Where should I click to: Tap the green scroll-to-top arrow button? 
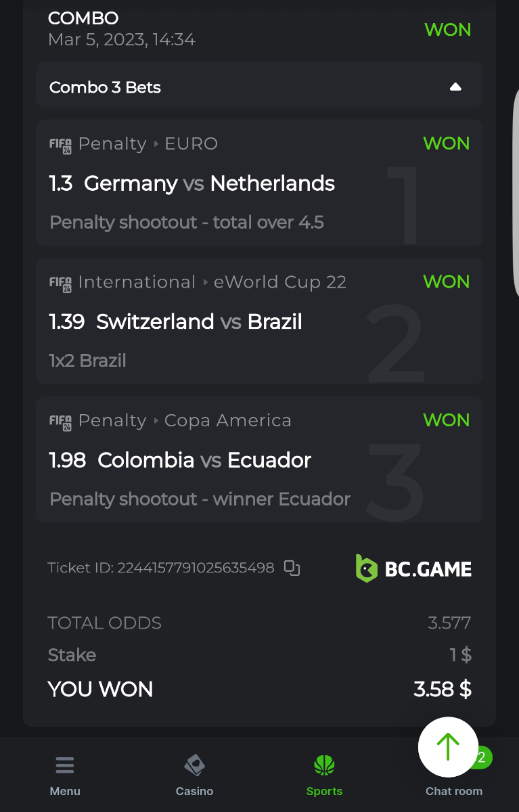pyautogui.click(x=448, y=746)
